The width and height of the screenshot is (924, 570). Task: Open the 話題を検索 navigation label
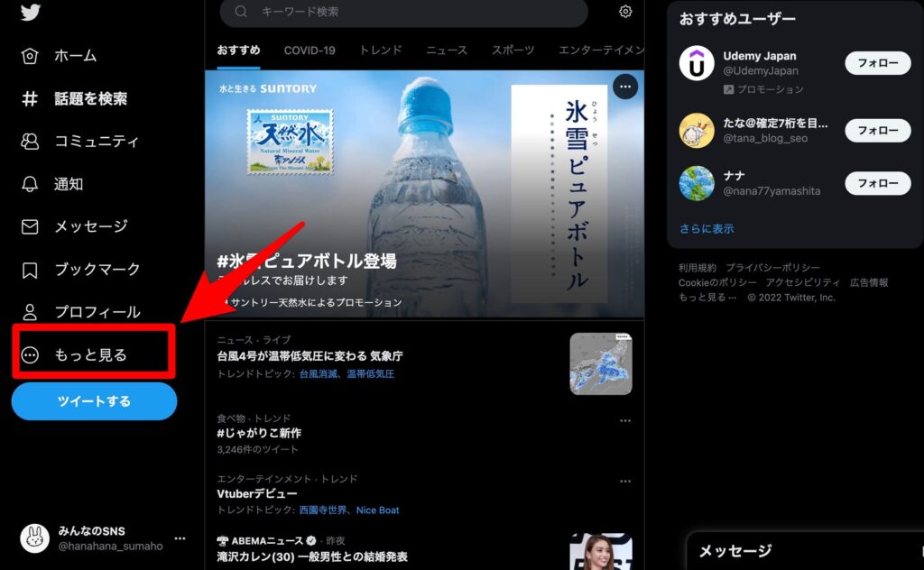point(91,98)
